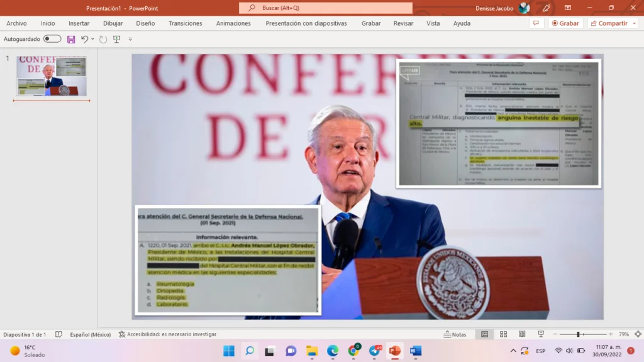This screenshot has height=362, width=644.
Task: Open Telegram from taskbar
Action: point(375,351)
